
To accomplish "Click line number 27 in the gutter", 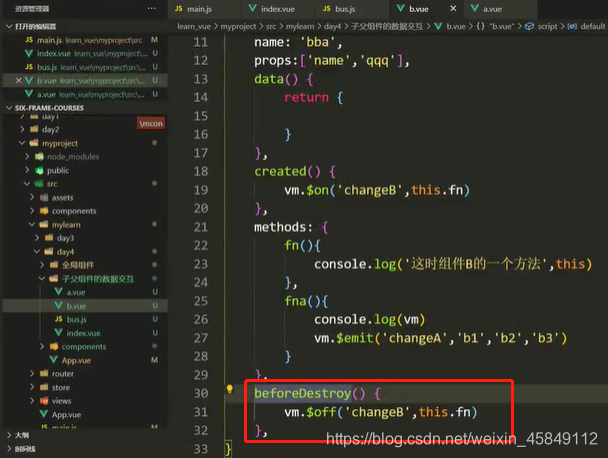I will (201, 338).
